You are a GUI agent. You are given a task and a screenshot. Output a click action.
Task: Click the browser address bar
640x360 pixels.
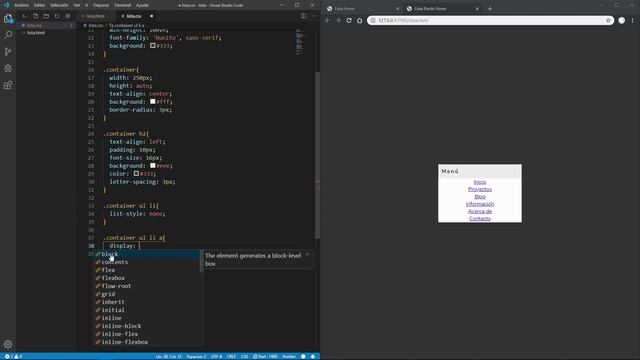(490, 20)
